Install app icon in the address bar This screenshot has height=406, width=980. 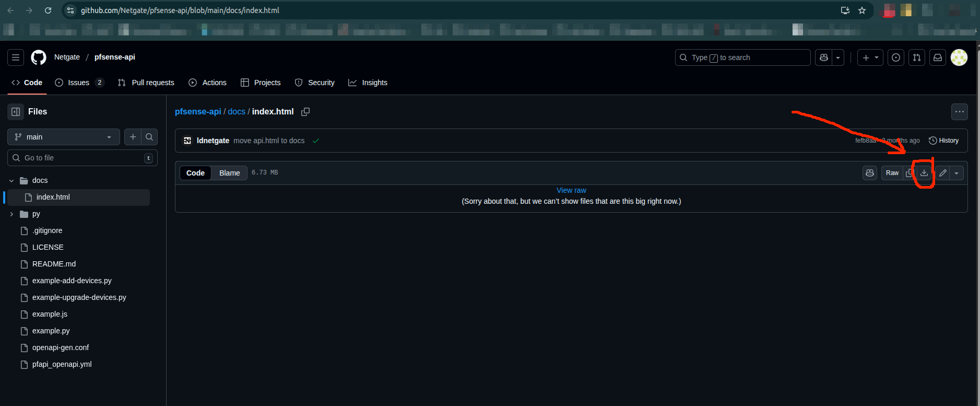click(845, 10)
